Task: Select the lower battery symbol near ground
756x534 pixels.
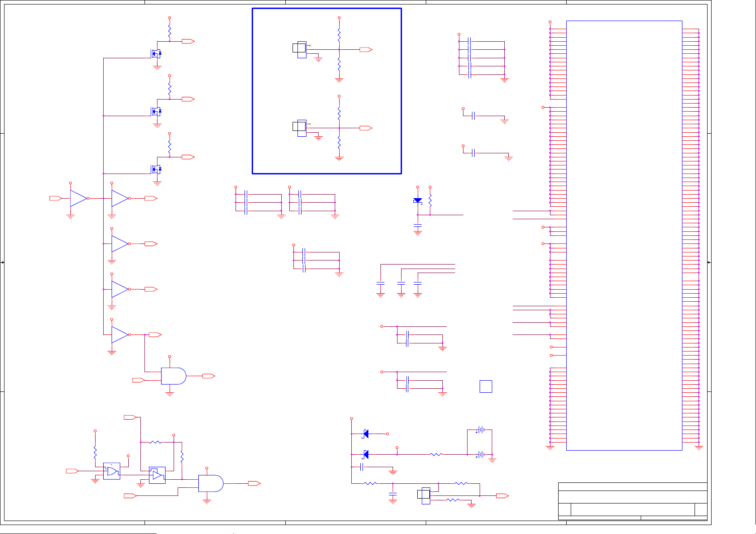Action: pyautogui.click(x=480, y=455)
